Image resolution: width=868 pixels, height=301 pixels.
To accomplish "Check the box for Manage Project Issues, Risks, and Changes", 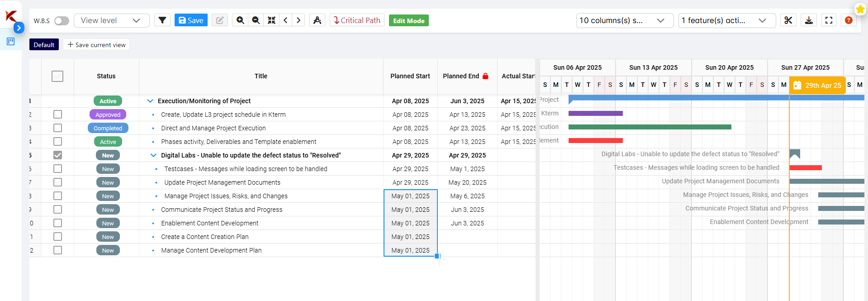I will tap(57, 196).
